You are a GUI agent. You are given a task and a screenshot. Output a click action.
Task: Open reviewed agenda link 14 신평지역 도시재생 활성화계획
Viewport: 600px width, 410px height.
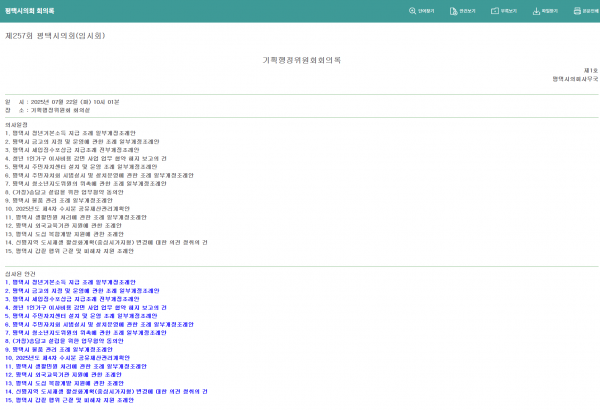[x=105, y=390]
